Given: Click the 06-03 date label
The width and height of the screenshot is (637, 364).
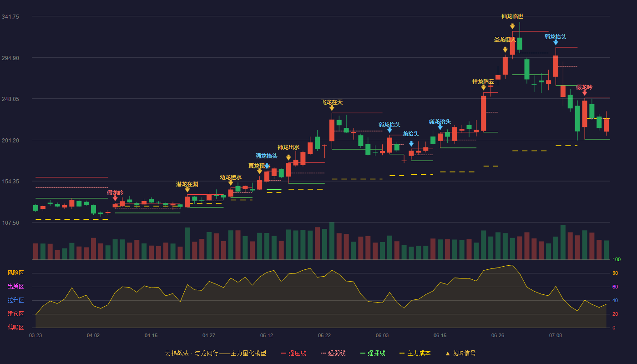Looking at the screenshot, I should click(382, 335).
